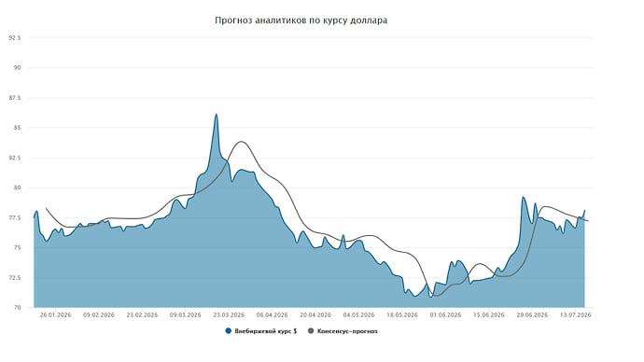The height and width of the screenshot is (362, 644).
Task: Select the x-axis date label 09.03.2026
Action: coord(185,314)
